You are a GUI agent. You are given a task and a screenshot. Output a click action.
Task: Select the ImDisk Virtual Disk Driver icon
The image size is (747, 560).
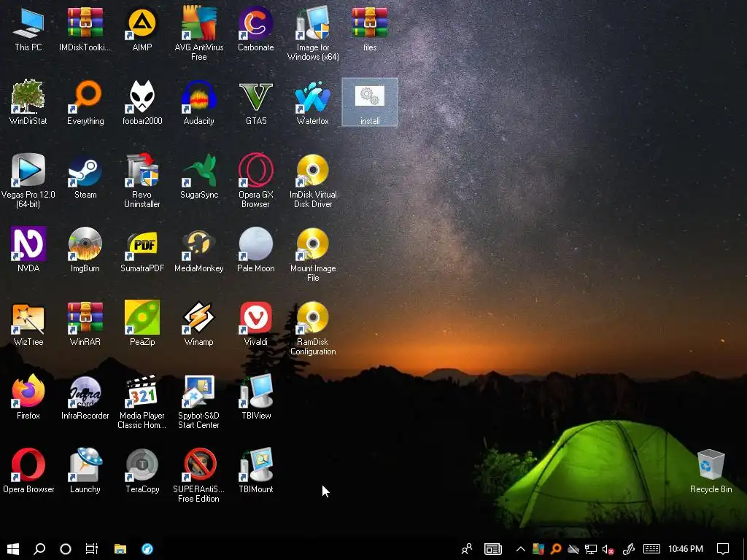pyautogui.click(x=313, y=170)
